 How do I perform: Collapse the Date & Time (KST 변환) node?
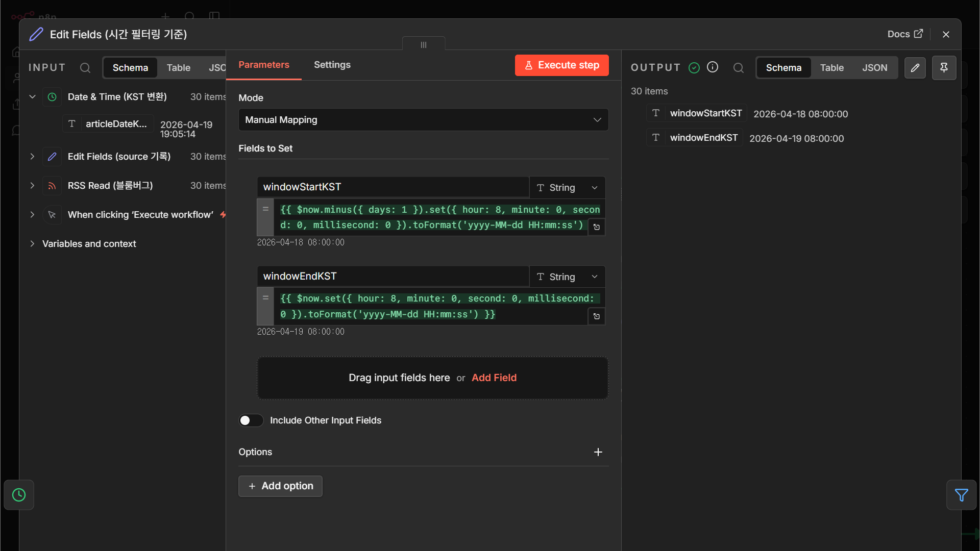[32, 97]
